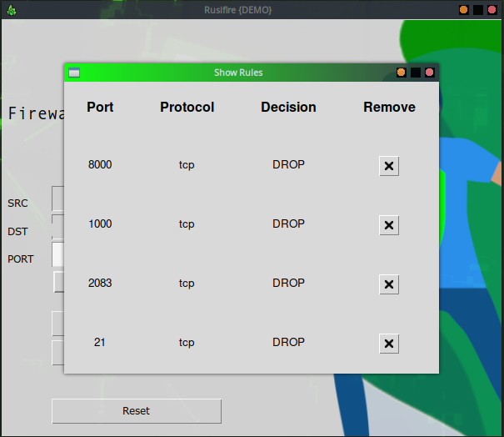The height and width of the screenshot is (437, 504).
Task: Click the SRC input field
Action: [x=57, y=198]
